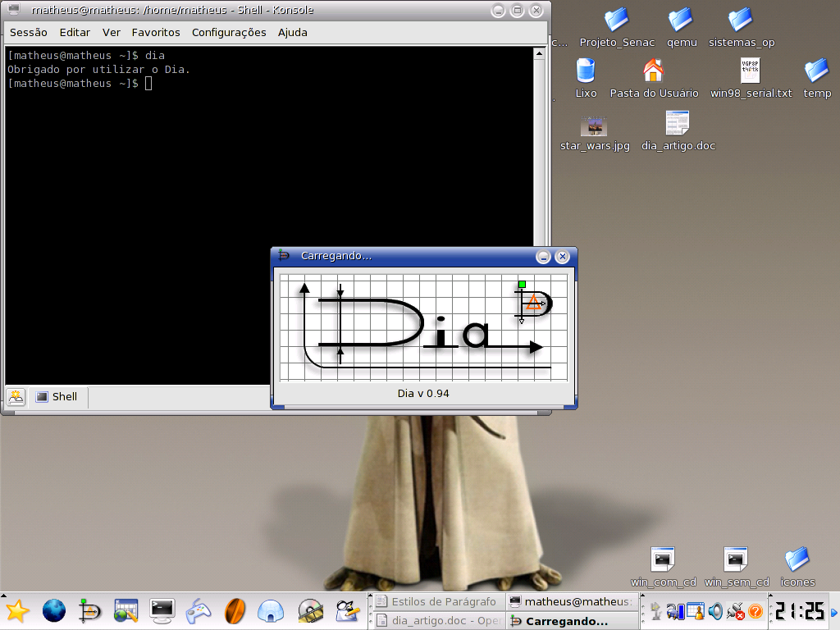
Task: Switch to matheus@matheus Konsole taskbar entry
Action: [x=572, y=601]
